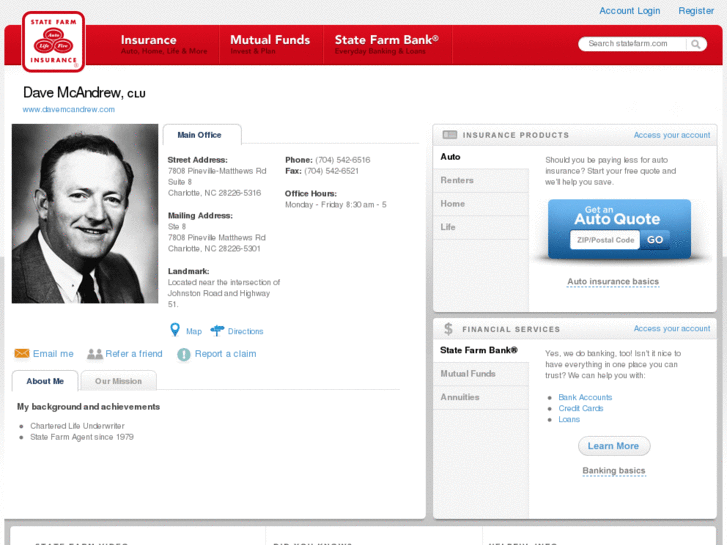This screenshot has width=727, height=545.
Task: Select Mutual Funds financial services tab
Action: tap(481, 374)
